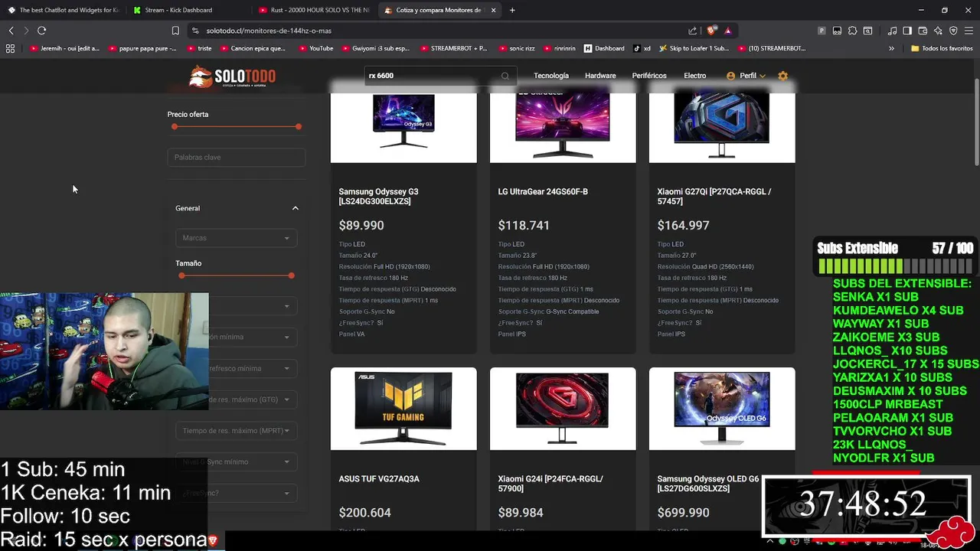Open SoloTodo settings gear icon

(x=782, y=76)
